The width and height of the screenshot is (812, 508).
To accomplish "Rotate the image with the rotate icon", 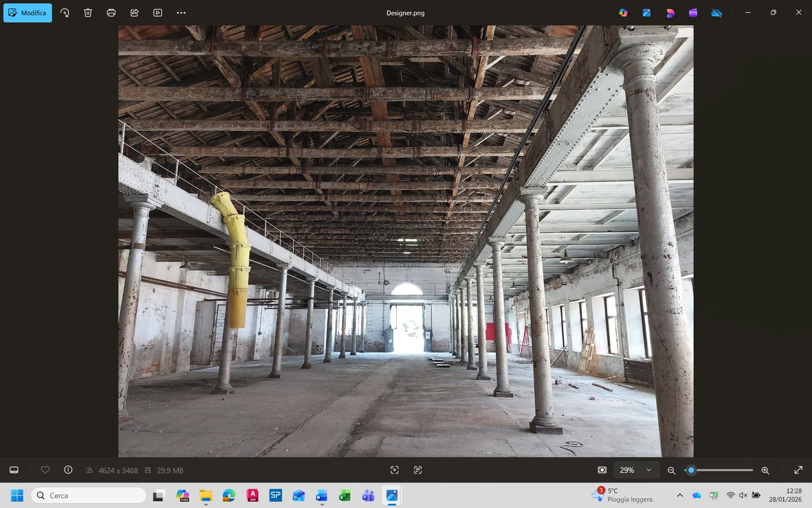I will point(65,13).
